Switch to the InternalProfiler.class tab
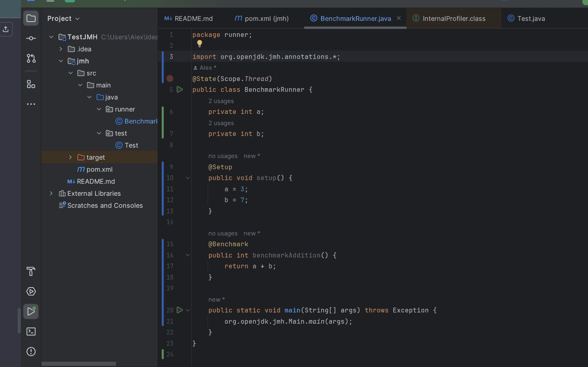This screenshot has width=588, height=367. click(x=454, y=18)
